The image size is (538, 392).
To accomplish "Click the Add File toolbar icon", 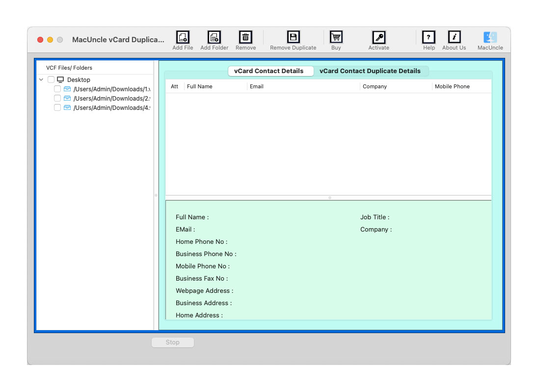I will tap(182, 37).
